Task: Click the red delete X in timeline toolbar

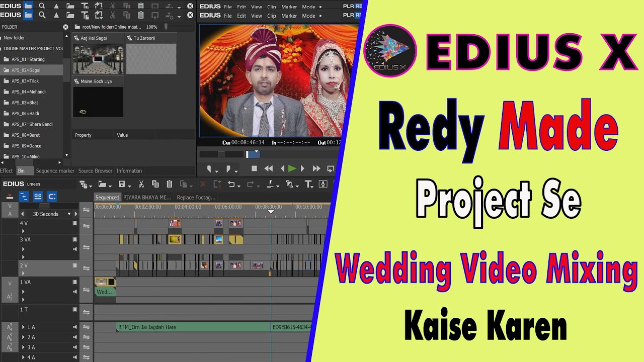Action: (203, 184)
